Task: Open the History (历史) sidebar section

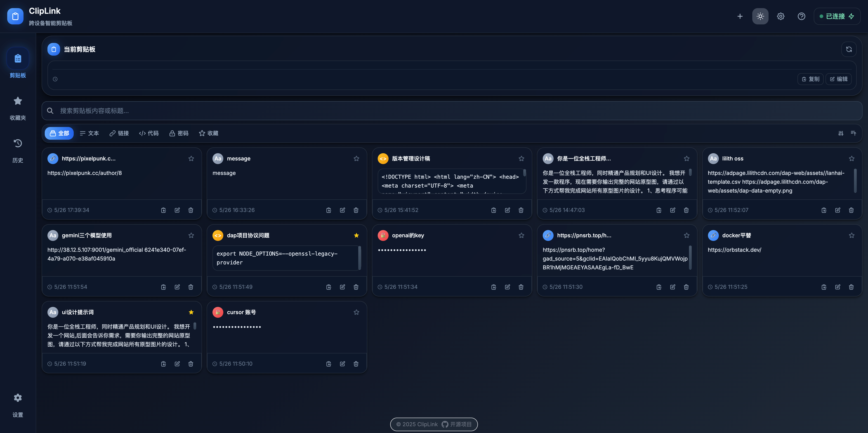Action: (18, 151)
